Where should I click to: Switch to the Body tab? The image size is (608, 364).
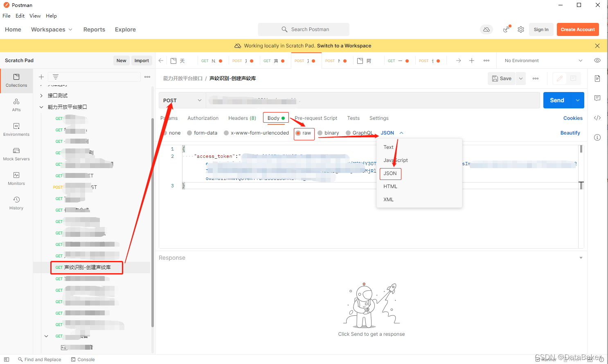click(x=276, y=118)
